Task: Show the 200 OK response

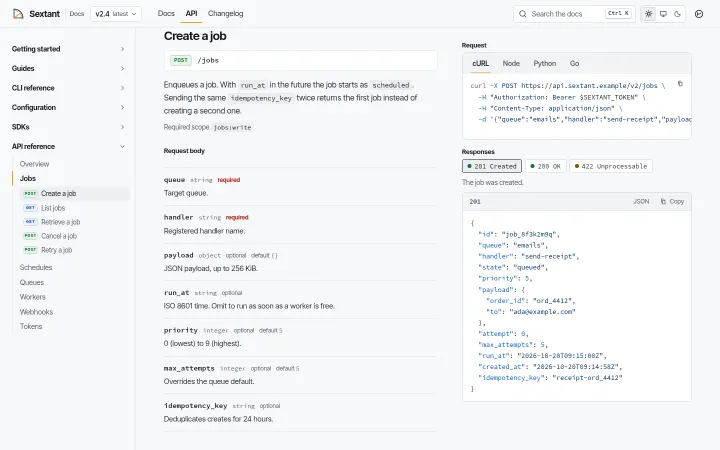Action: click(x=546, y=166)
